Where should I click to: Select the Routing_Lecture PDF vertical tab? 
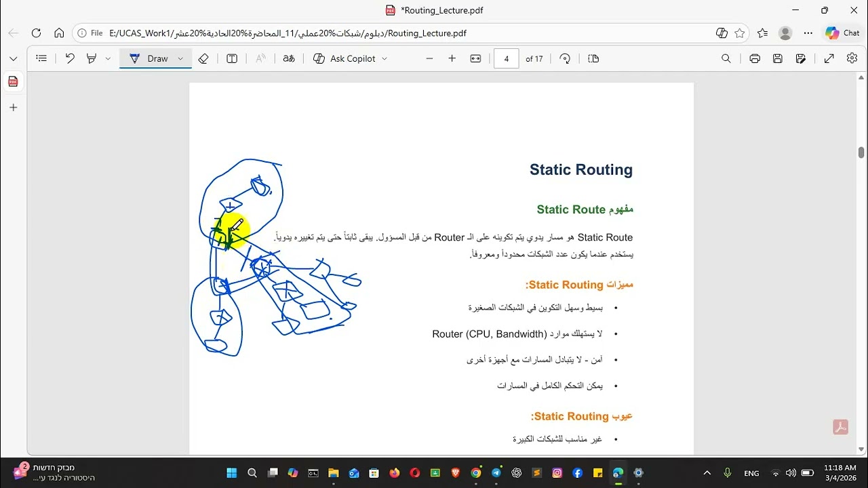[13, 82]
